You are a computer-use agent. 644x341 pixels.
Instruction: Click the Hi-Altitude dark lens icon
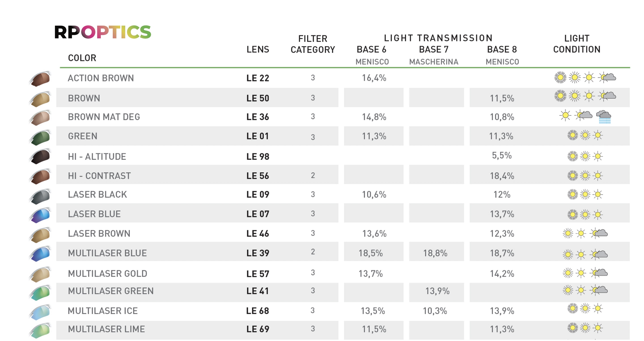click(41, 156)
